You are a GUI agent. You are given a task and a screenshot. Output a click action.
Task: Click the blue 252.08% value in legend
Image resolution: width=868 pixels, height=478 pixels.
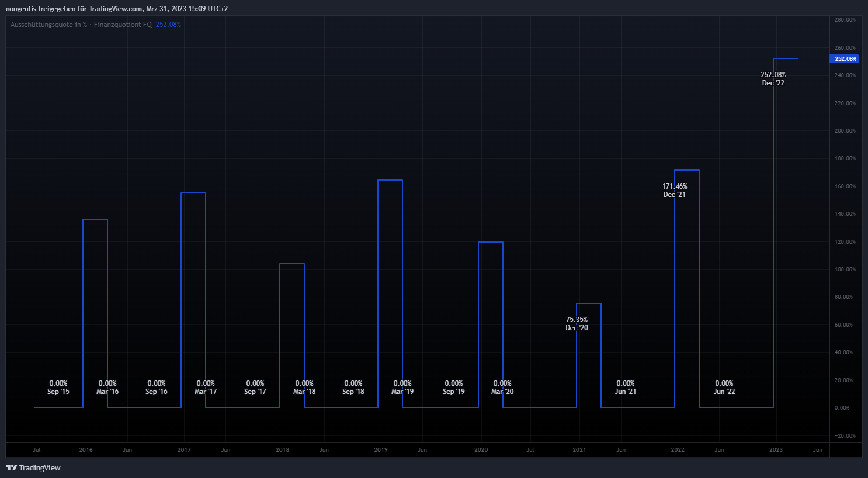tap(168, 25)
